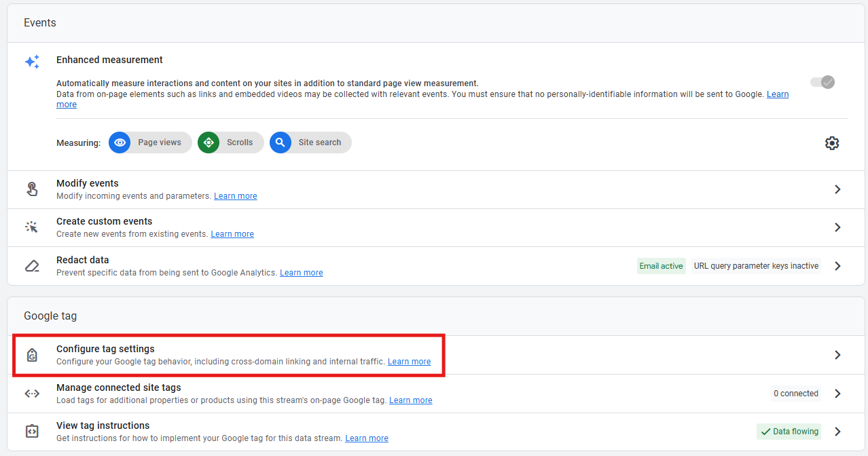Expand Create custom events chevron arrow

(837, 227)
